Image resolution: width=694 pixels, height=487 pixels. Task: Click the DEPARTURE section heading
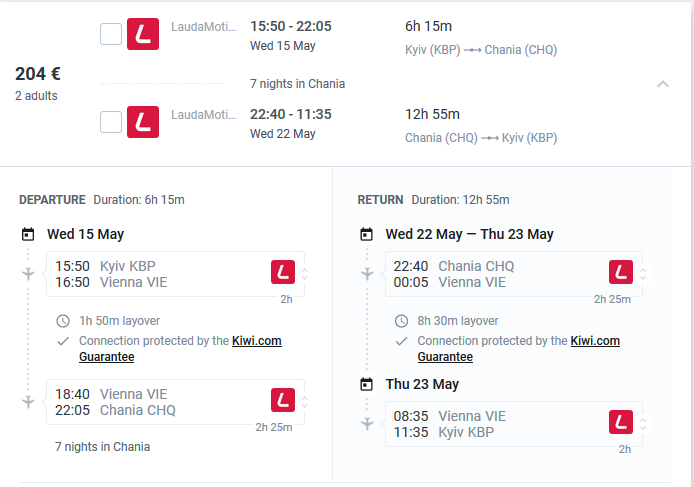(52, 200)
